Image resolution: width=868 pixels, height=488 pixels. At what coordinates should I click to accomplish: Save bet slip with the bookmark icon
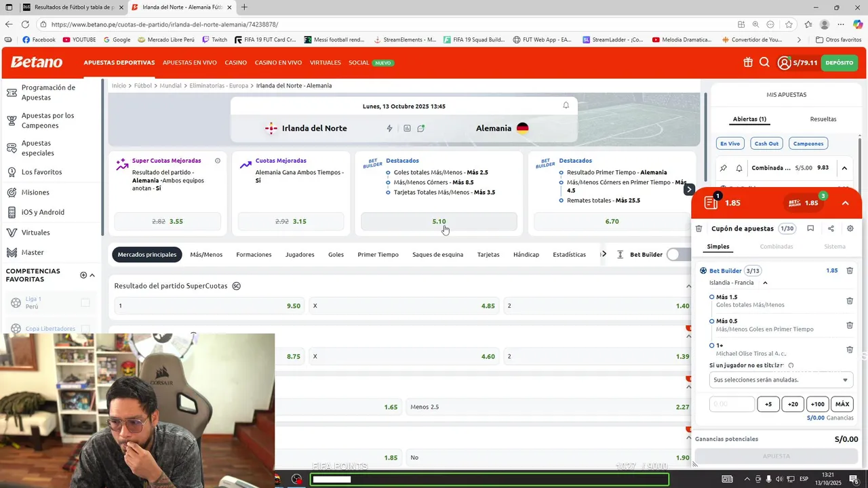click(x=810, y=228)
